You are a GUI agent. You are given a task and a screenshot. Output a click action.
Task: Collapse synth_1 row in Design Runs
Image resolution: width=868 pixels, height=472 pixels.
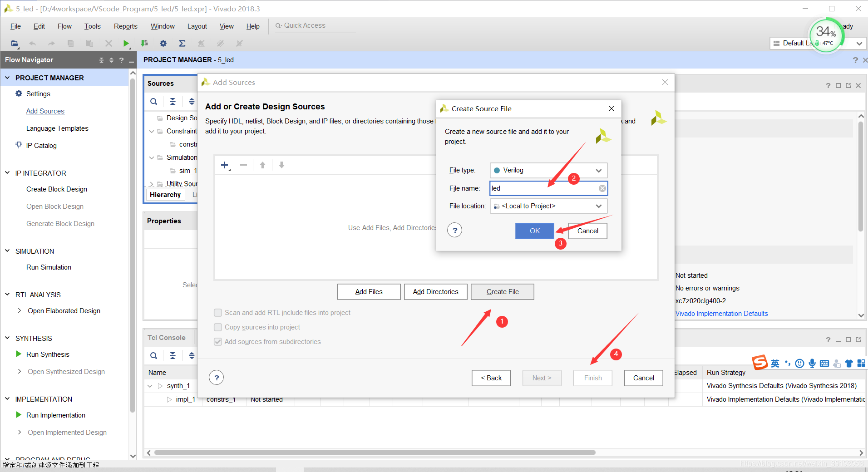click(x=150, y=386)
